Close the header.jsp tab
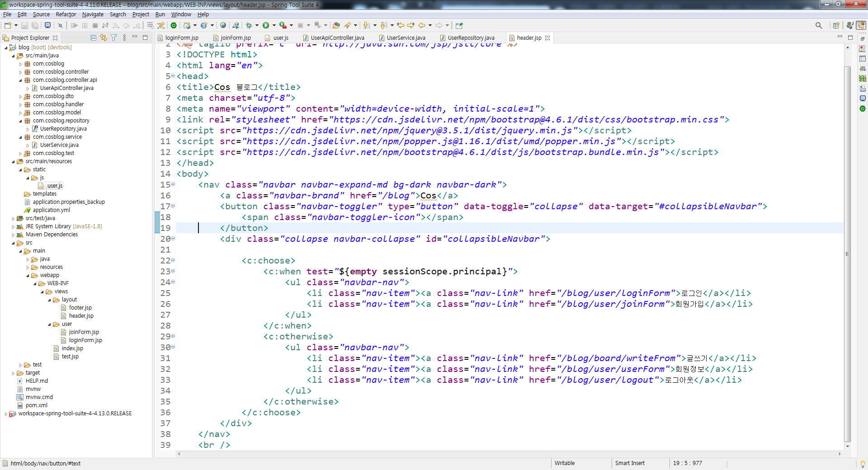The height and width of the screenshot is (470, 868). click(x=547, y=38)
